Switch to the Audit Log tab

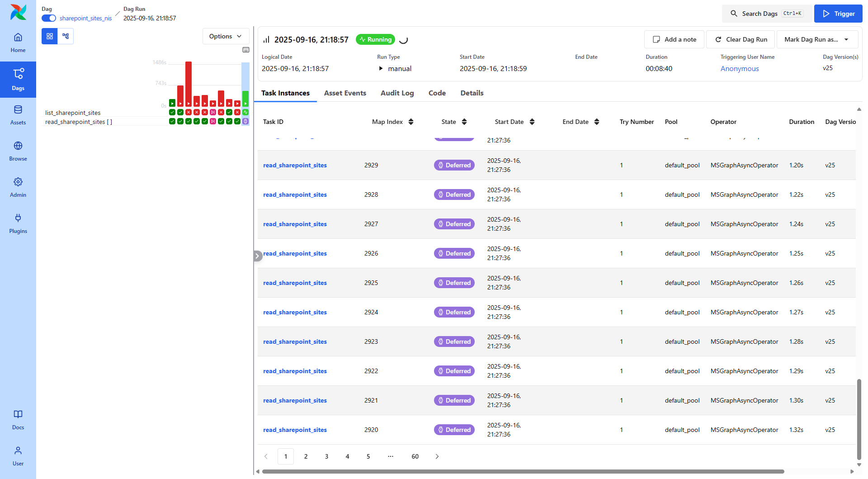tap(397, 93)
